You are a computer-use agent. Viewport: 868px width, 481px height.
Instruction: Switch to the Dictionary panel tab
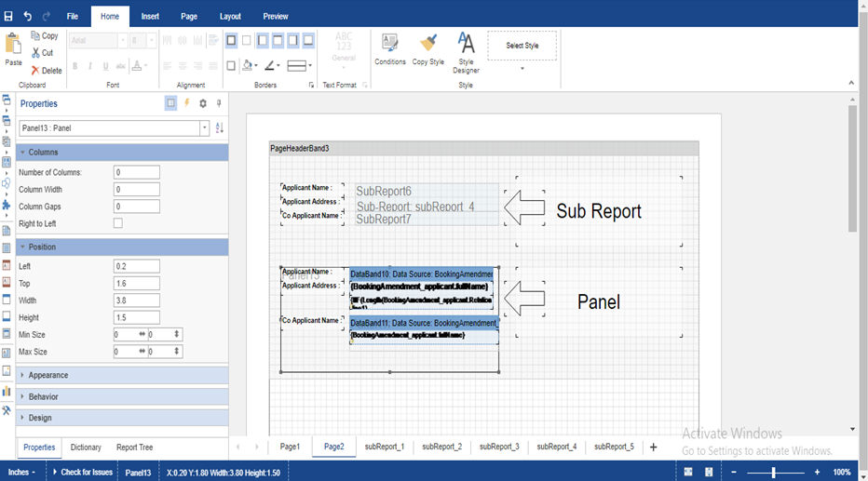(x=86, y=448)
